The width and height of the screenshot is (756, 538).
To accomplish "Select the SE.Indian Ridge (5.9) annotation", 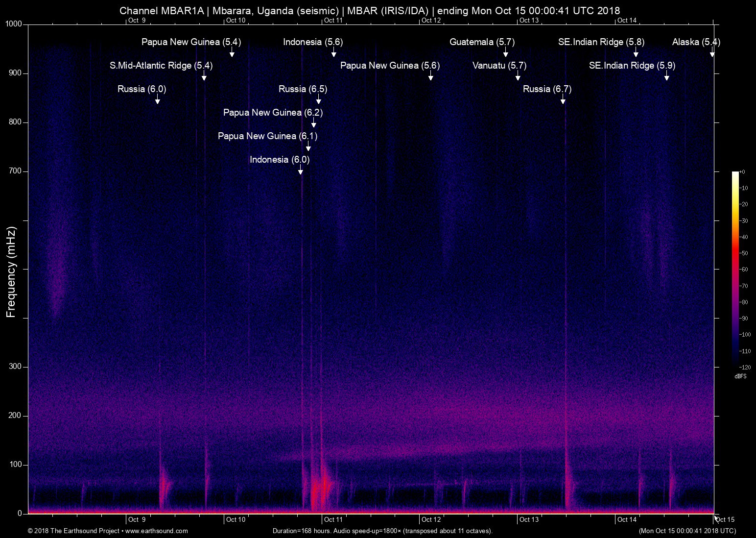I will (632, 65).
